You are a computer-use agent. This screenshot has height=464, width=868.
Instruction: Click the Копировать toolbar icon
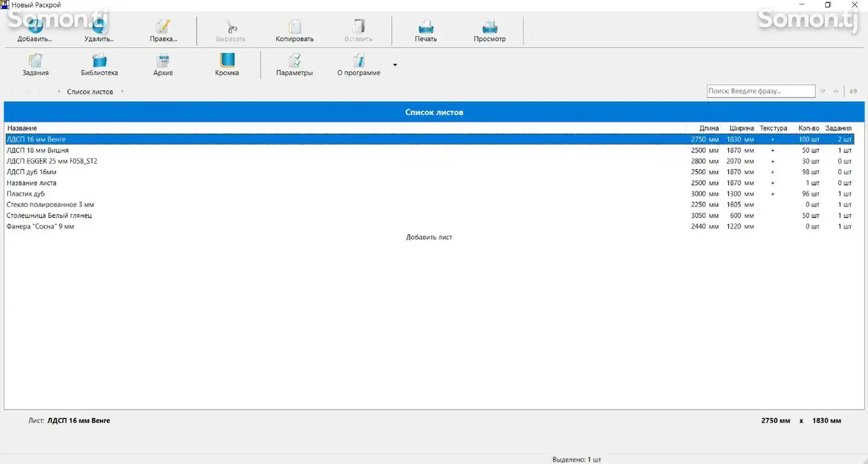coord(295,27)
